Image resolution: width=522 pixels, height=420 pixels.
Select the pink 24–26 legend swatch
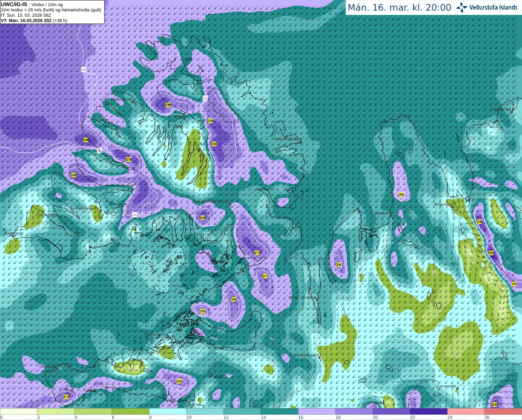point(467,412)
